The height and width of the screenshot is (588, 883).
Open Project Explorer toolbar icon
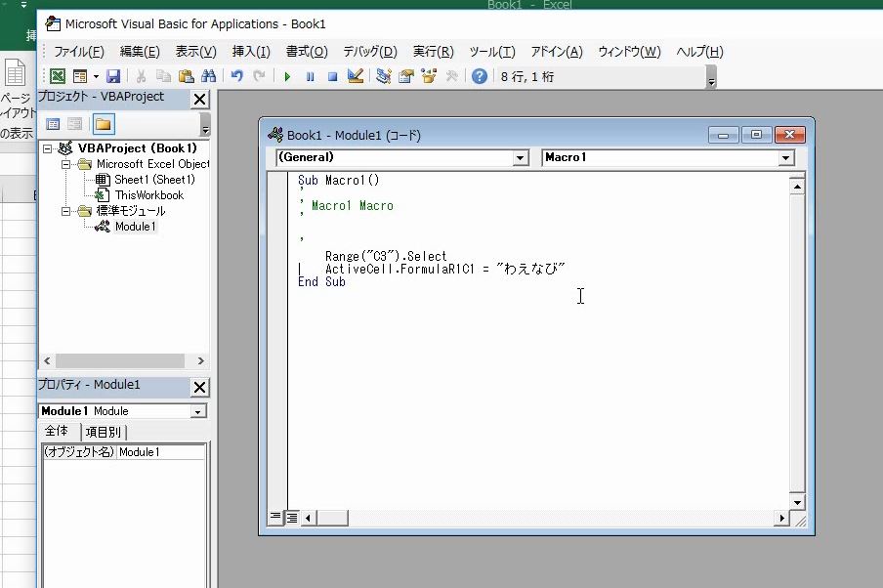pos(384,76)
